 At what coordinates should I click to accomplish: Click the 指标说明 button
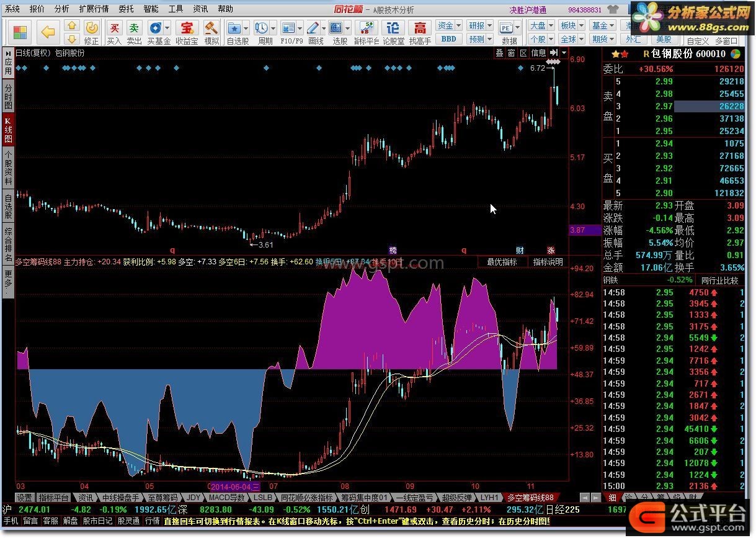pyautogui.click(x=548, y=262)
